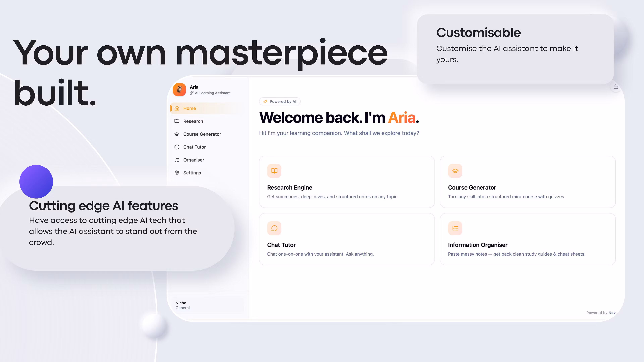Click "Turn any skill into a structured mini-course" text
644x362 pixels.
pyautogui.click(x=506, y=197)
